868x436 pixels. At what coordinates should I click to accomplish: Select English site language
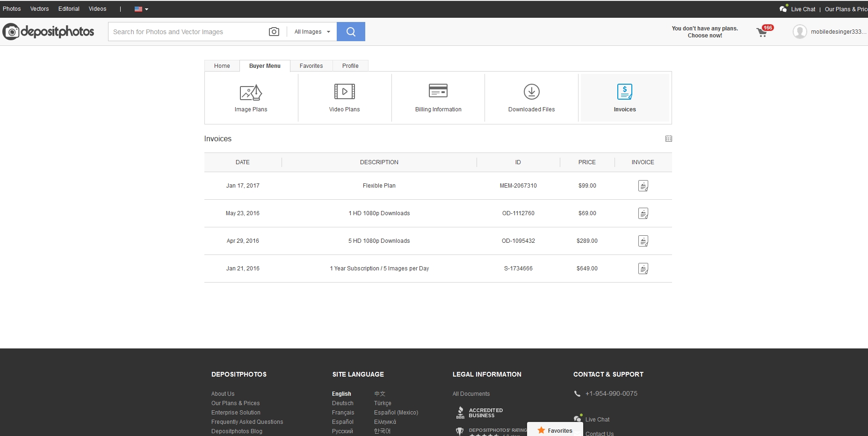341,394
